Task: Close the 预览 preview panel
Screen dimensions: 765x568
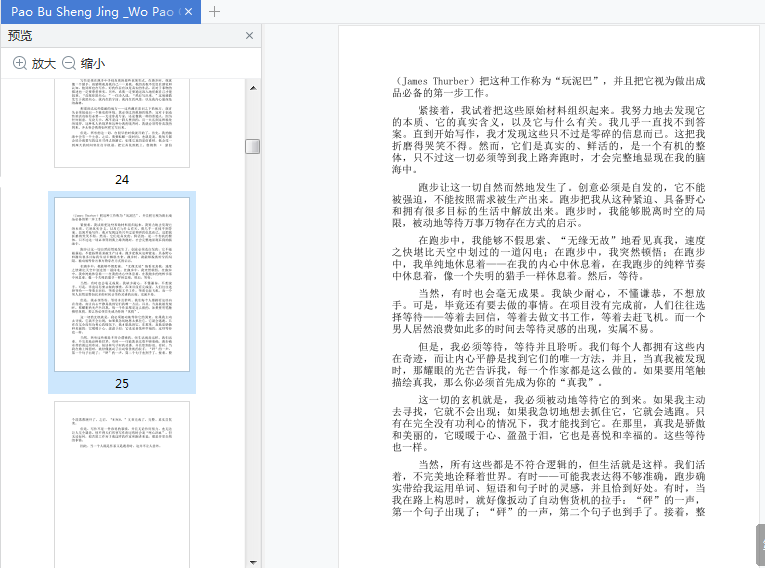Action: (249, 36)
